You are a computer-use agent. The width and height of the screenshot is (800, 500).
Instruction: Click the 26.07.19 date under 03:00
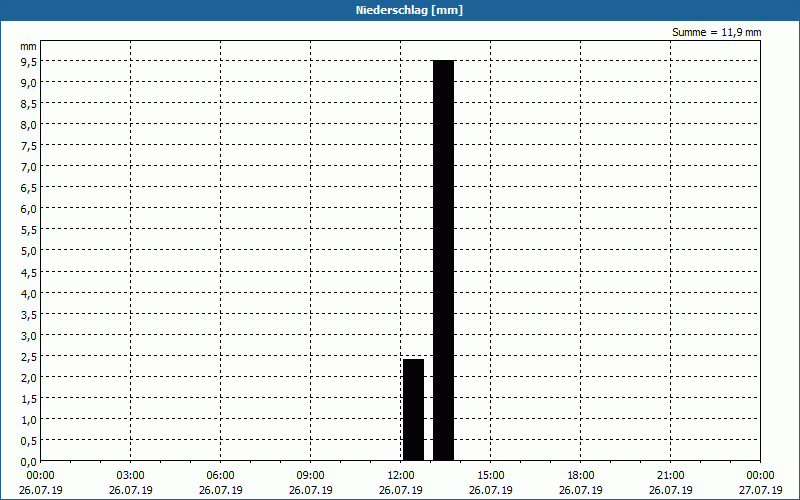pos(131,490)
